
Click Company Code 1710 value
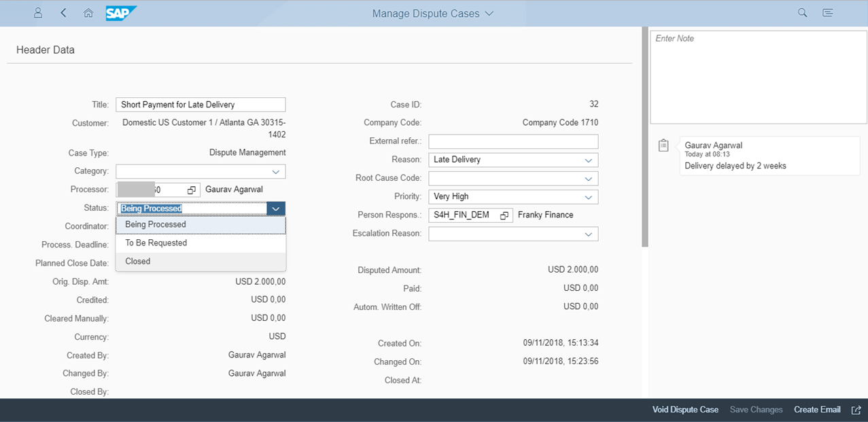coord(560,123)
